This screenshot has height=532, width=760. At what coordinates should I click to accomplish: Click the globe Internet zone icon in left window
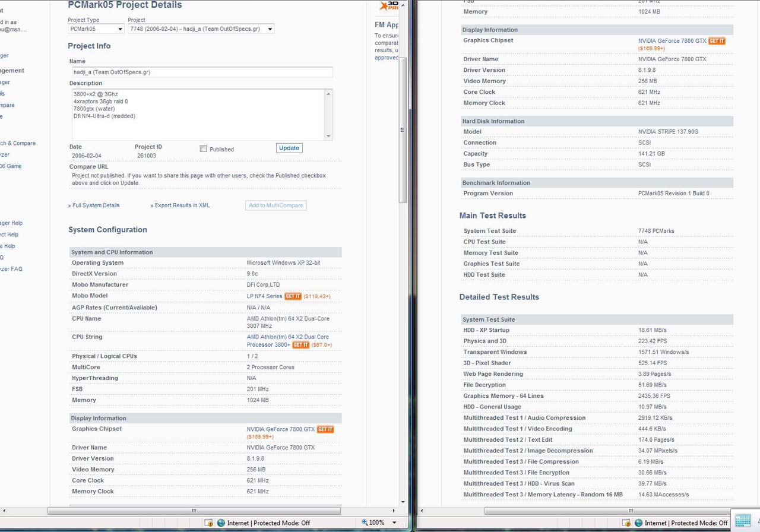221,522
